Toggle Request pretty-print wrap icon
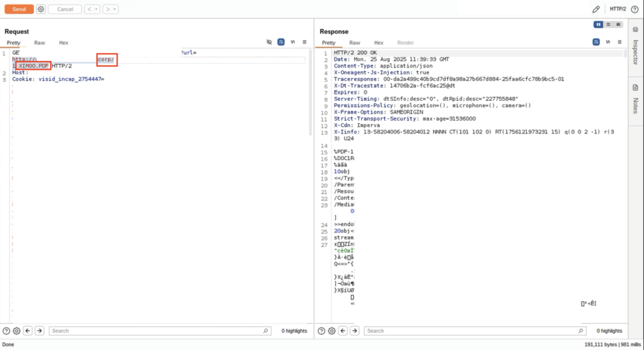The image size is (644, 350). [281, 42]
